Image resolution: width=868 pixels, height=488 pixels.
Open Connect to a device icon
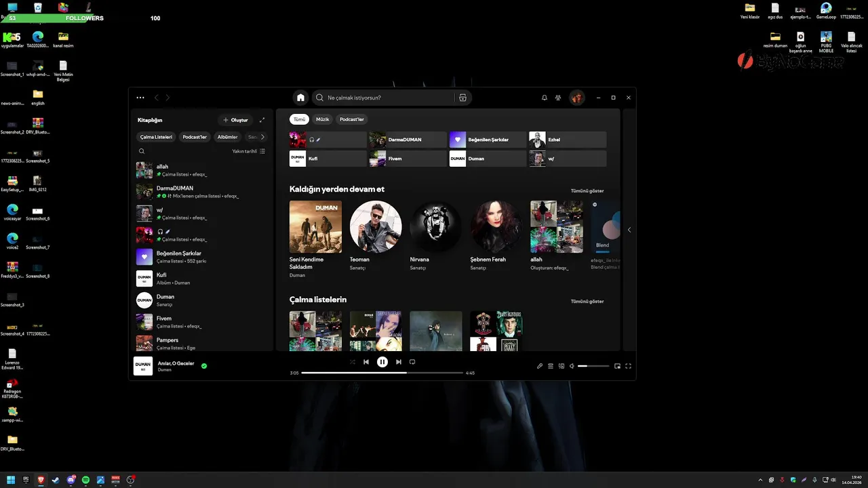coord(561,366)
